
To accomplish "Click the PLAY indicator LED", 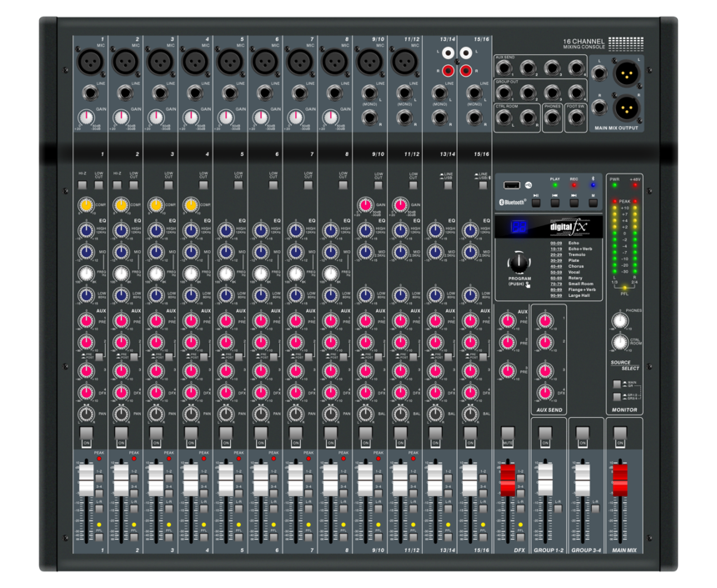I will pos(554,185).
